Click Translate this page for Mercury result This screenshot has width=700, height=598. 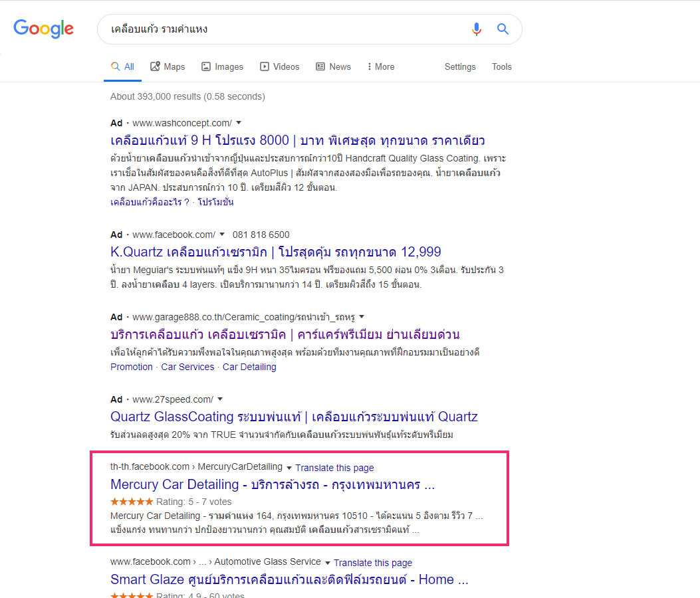[x=334, y=468]
